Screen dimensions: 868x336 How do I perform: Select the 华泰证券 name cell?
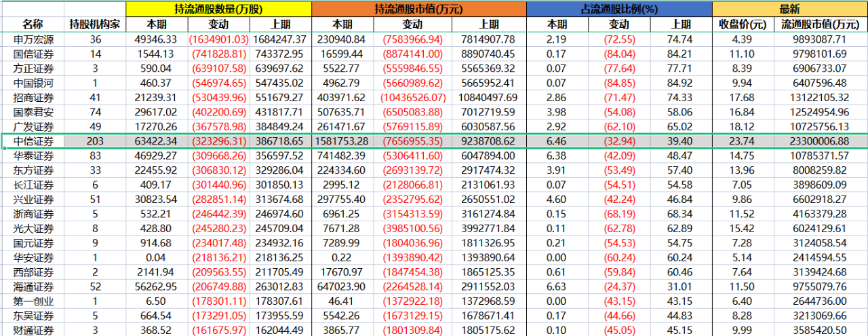point(33,155)
